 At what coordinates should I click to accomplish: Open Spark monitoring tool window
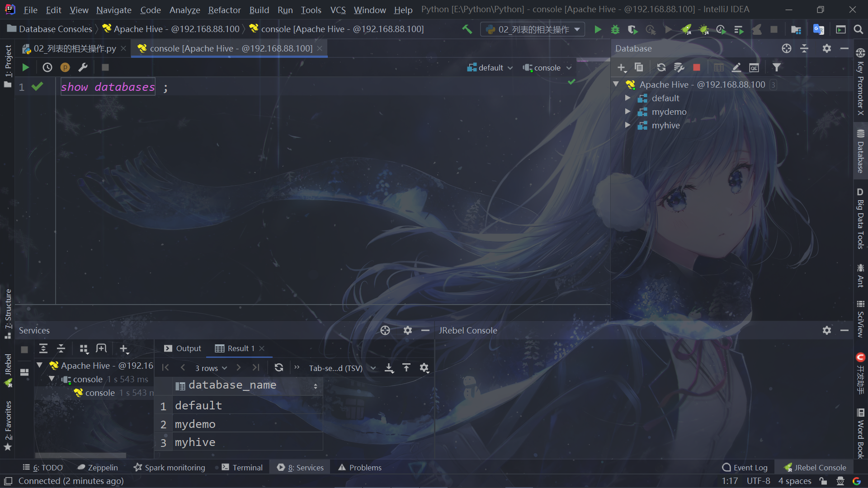point(170,468)
